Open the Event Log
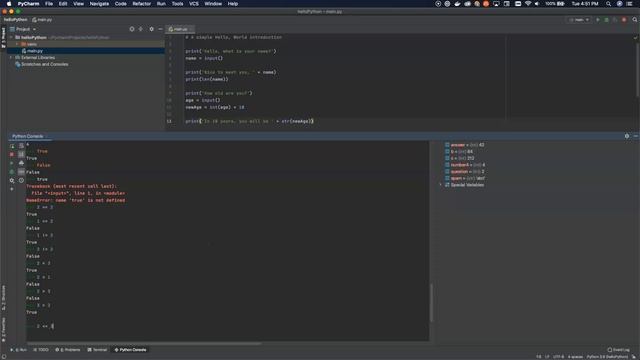 619,350
